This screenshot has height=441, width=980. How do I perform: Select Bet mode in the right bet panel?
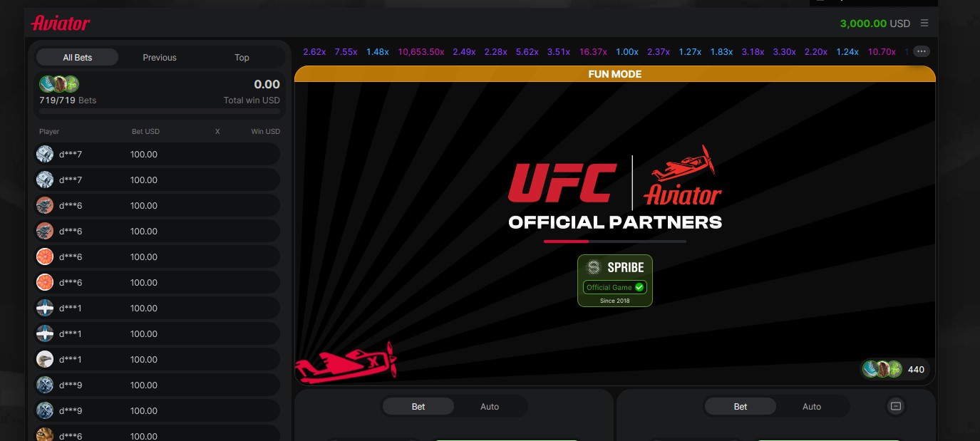pos(741,407)
